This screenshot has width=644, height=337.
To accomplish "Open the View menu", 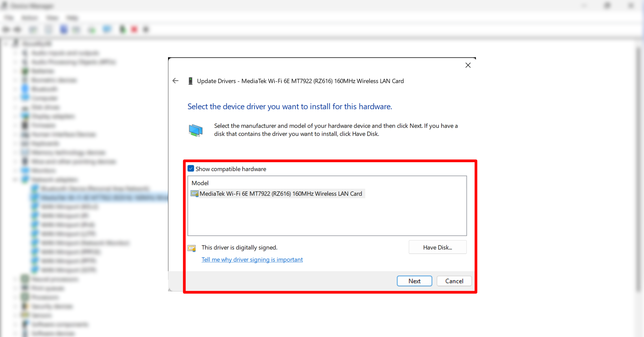I will 52,18.
